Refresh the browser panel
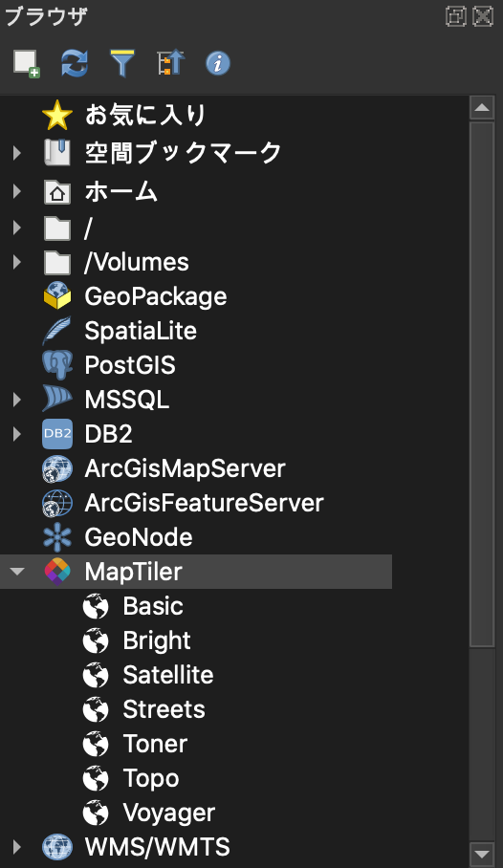This screenshot has height=868, width=503. 75,63
